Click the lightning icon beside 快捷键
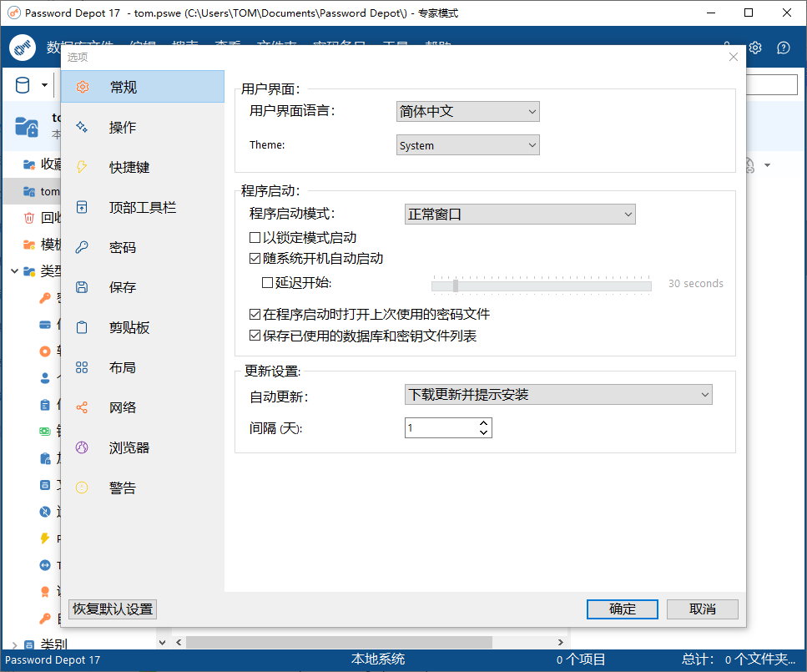This screenshot has height=672, width=807. 82,167
